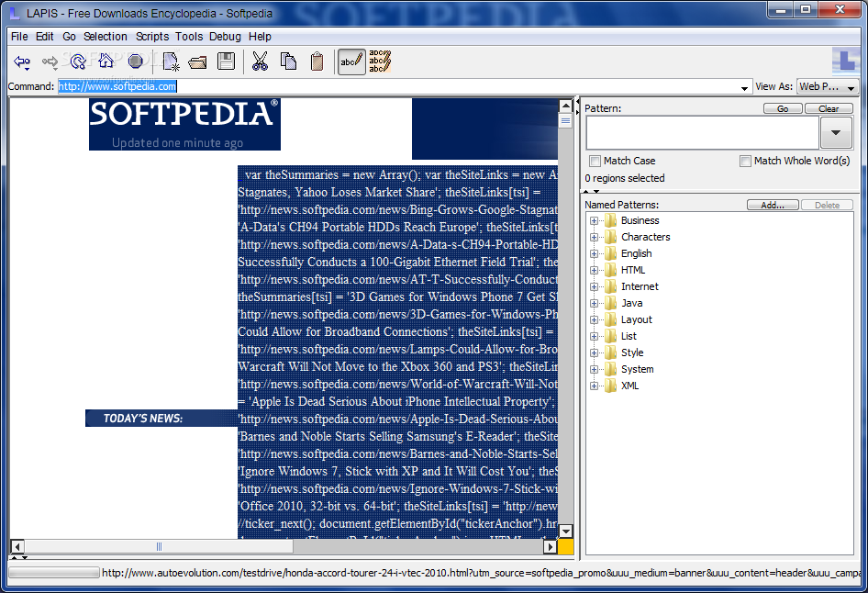
Task: Enable Match Whole Word(s) checkbox
Action: [745, 162]
